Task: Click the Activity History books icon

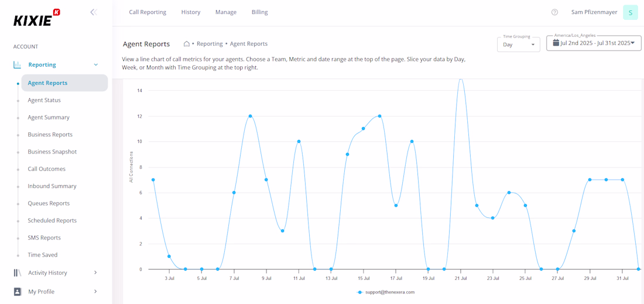Action: click(x=17, y=272)
